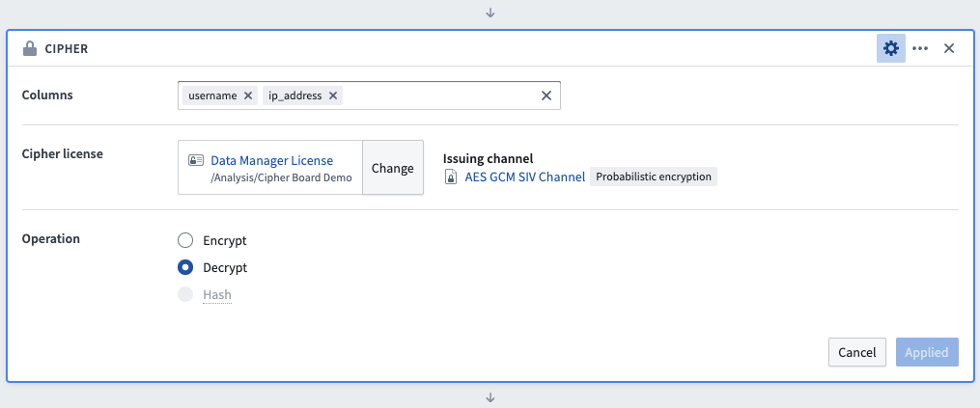This screenshot has height=408, width=980.
Task: Open the AES GCM SIV Channel link
Action: 525,177
